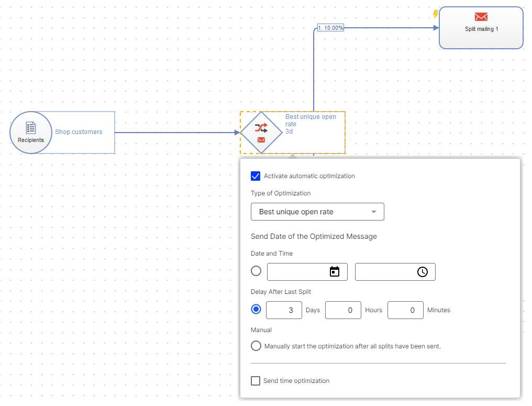Click the date input field

(307, 272)
